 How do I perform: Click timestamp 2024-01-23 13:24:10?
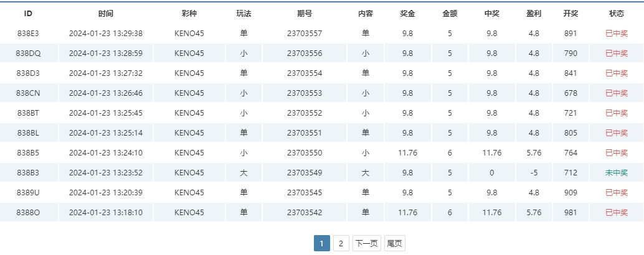pos(106,153)
